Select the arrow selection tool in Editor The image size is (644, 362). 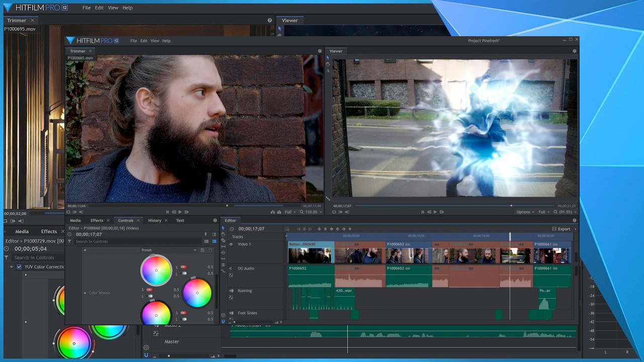(x=223, y=228)
